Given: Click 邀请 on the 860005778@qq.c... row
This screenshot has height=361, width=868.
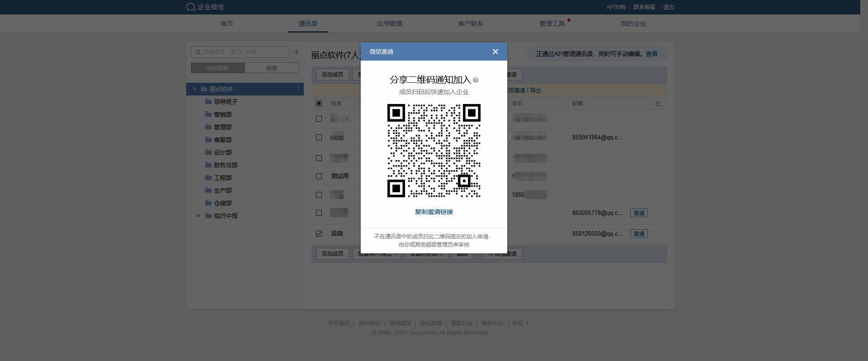Looking at the screenshot, I should click(639, 213).
